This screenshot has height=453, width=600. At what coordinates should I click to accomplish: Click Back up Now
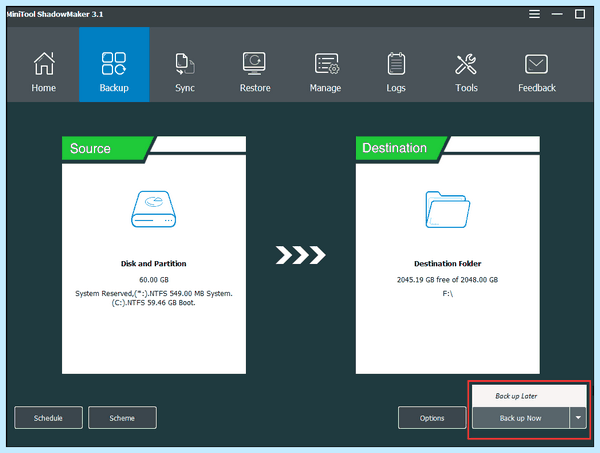[520, 418]
